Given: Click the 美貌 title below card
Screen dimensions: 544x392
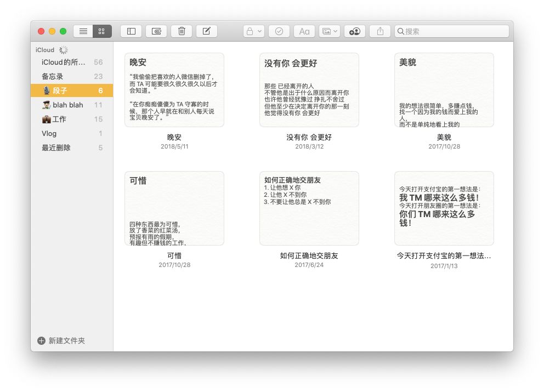Looking at the screenshot, I should (444, 137).
